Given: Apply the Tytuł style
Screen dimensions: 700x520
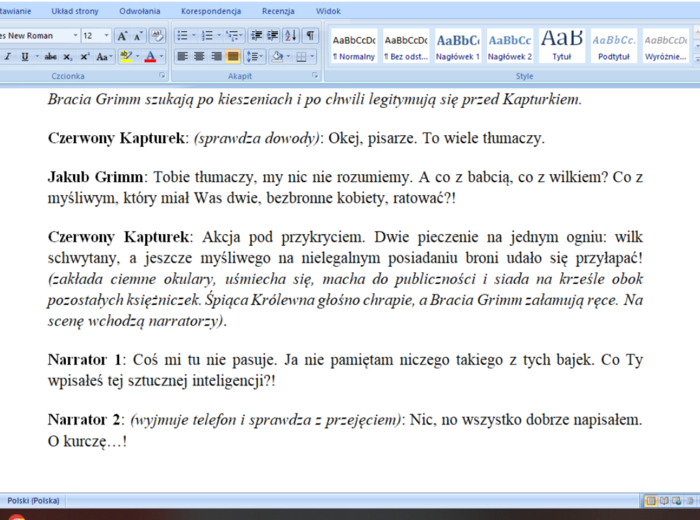Looking at the screenshot, I should click(x=561, y=46).
